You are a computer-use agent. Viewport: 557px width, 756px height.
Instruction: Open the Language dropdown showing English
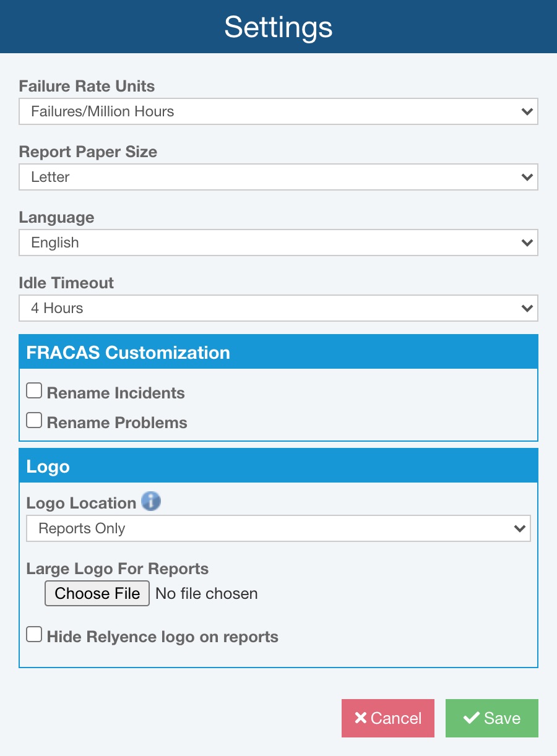coord(278,243)
